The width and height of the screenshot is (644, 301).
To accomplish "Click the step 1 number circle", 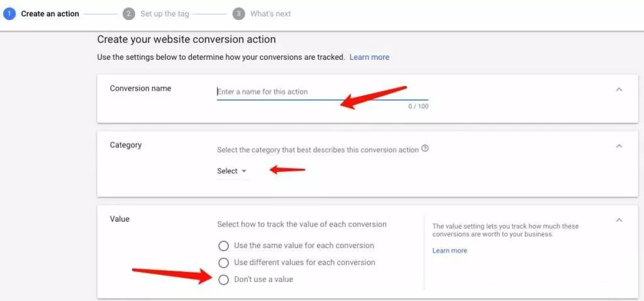I will 9,13.
